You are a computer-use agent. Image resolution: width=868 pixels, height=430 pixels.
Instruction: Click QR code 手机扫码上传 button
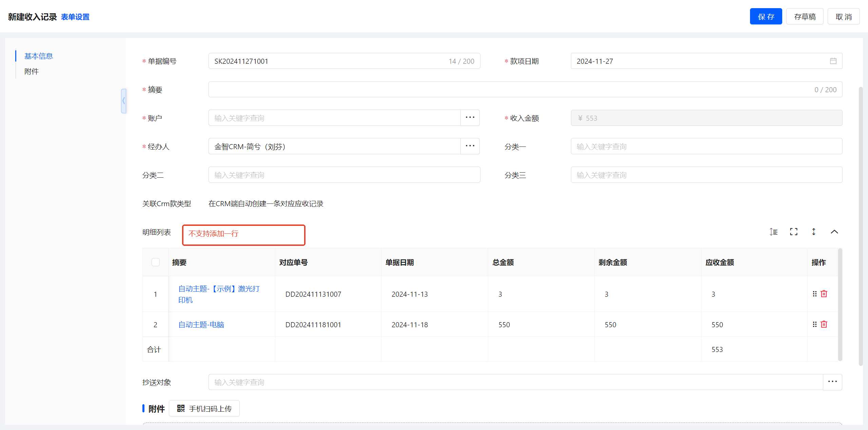[x=204, y=408]
